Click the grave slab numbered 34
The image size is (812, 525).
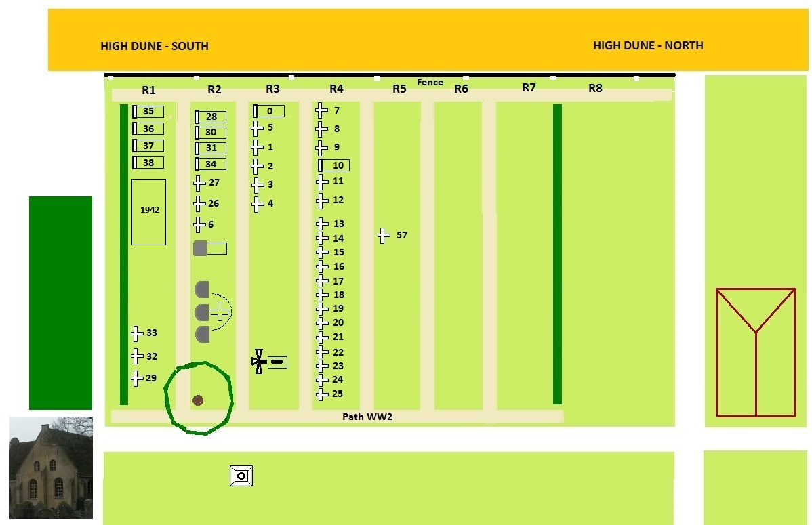coord(210,164)
